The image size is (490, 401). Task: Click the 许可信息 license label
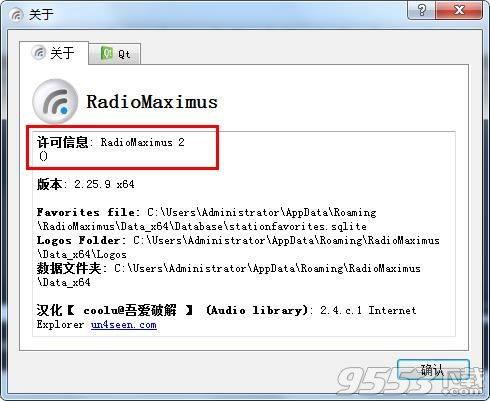coord(62,142)
